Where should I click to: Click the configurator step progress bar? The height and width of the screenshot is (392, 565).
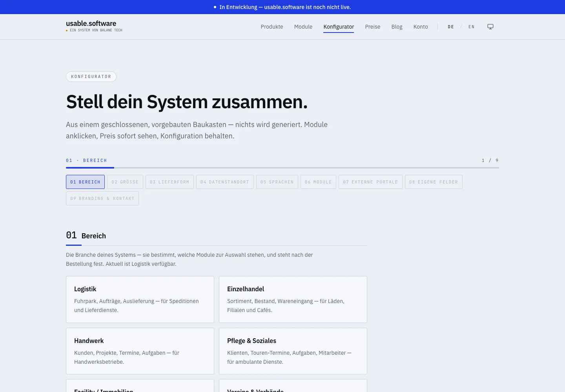point(282,168)
